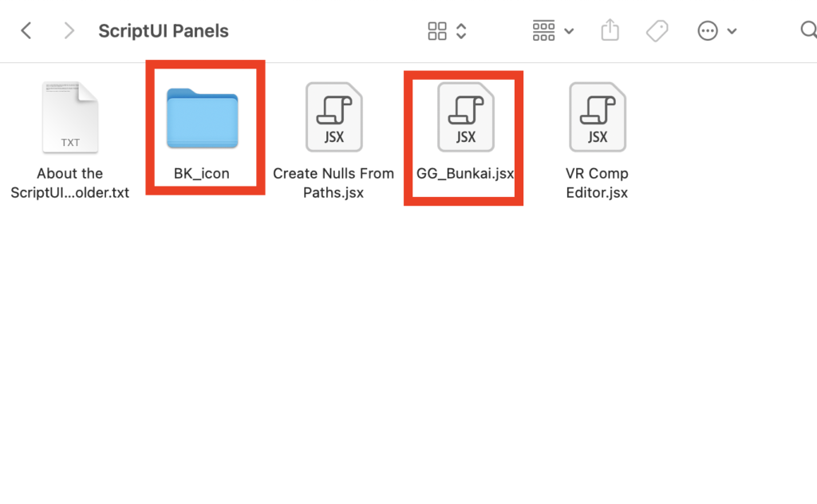817x504 pixels.
Task: Click the Group By grid icon
Action: click(x=543, y=31)
